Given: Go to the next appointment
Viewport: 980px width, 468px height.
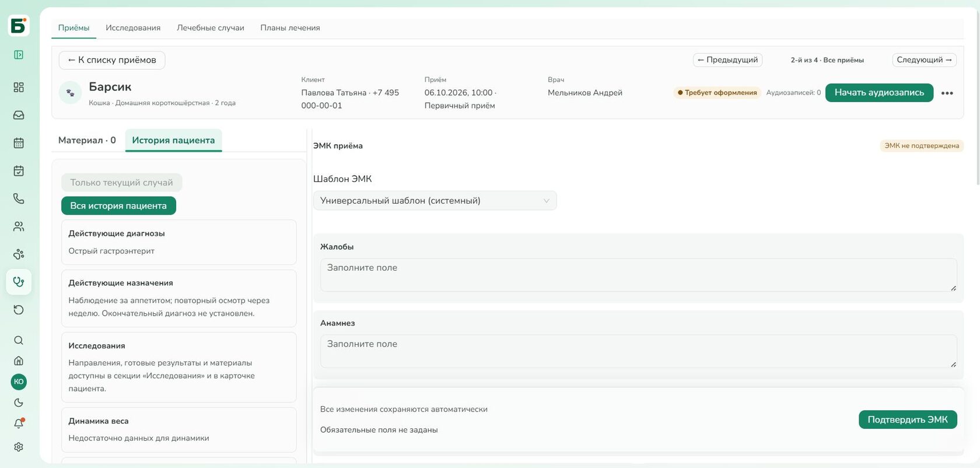Looking at the screenshot, I should (x=925, y=60).
